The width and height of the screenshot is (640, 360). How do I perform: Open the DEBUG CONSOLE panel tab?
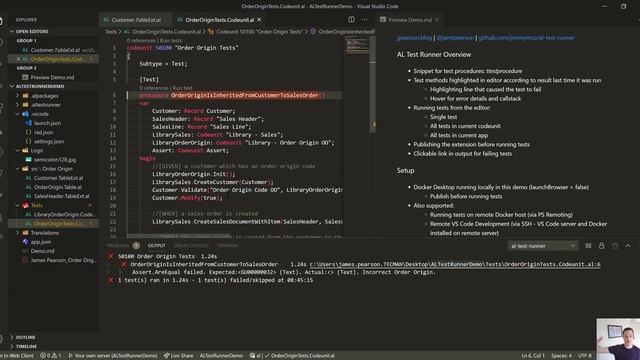click(x=191, y=246)
